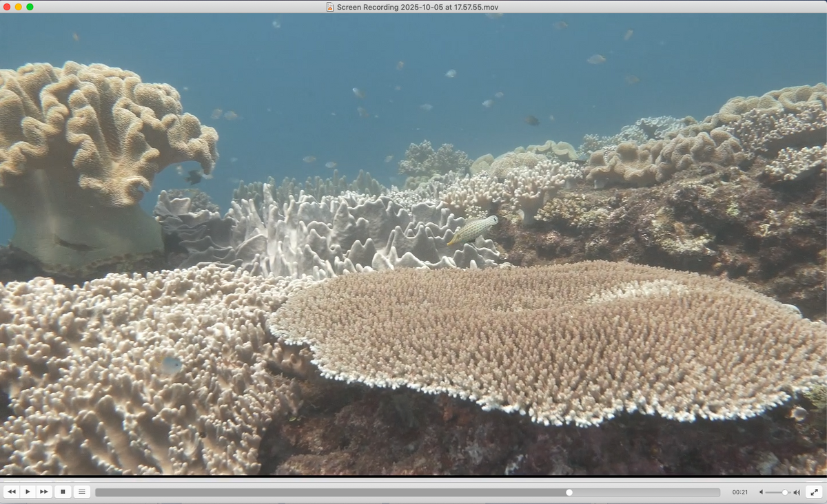
Task: Click the volume slider knob
Action: pyautogui.click(x=784, y=492)
